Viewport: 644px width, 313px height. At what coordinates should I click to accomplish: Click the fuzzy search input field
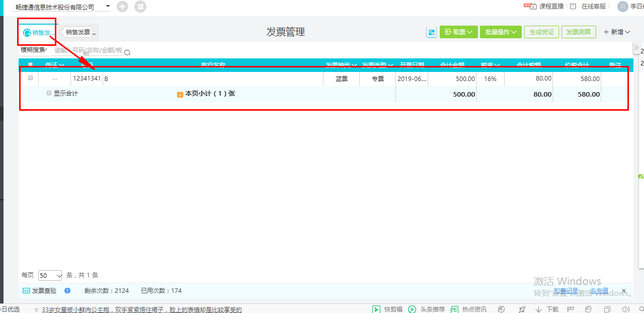(x=88, y=50)
